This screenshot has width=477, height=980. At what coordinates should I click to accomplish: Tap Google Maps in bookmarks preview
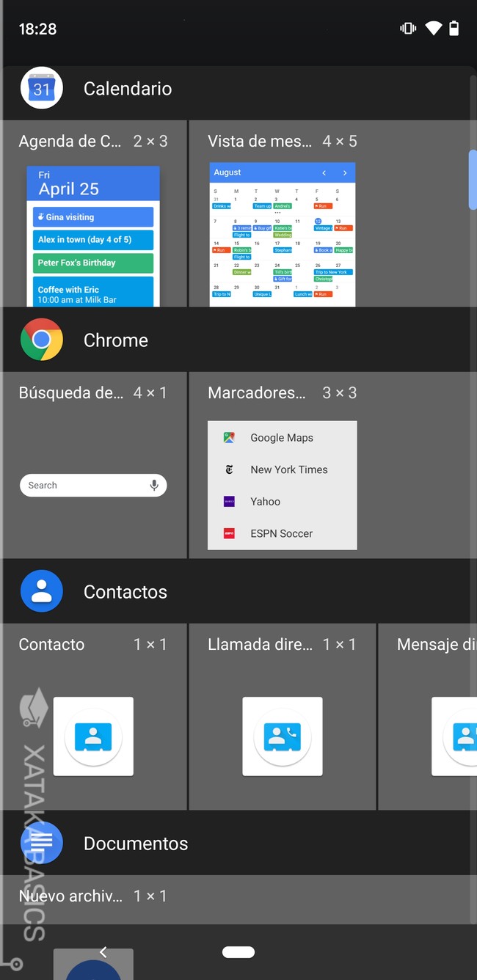pyautogui.click(x=282, y=437)
